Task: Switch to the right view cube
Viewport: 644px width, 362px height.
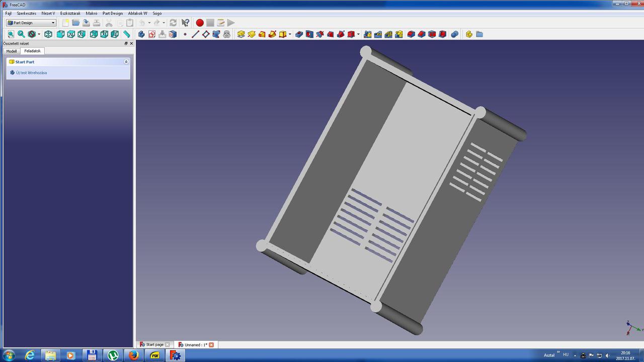Action: point(82,34)
